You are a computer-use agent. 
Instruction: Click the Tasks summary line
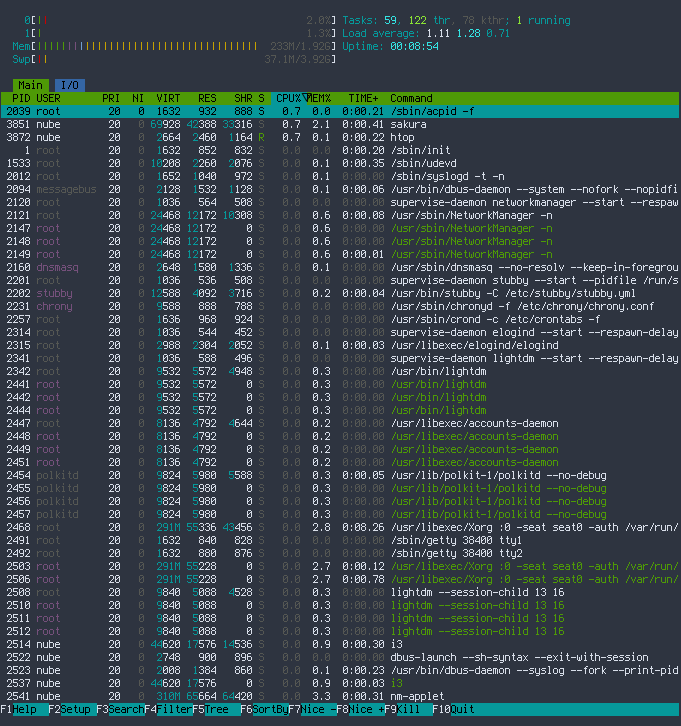[456, 20]
